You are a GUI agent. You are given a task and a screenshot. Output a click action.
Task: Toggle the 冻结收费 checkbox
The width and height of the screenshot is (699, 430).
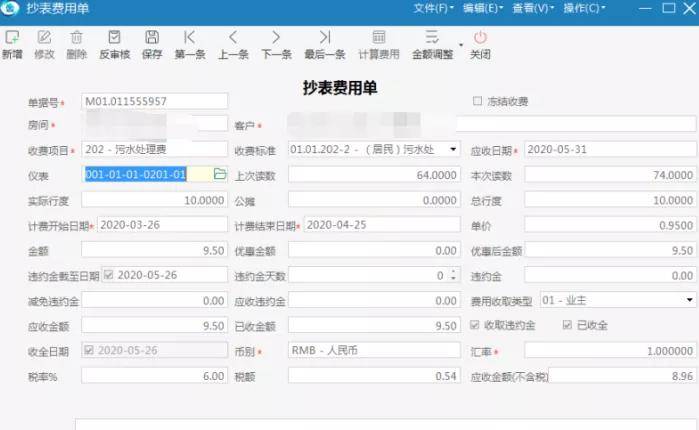[477, 101]
